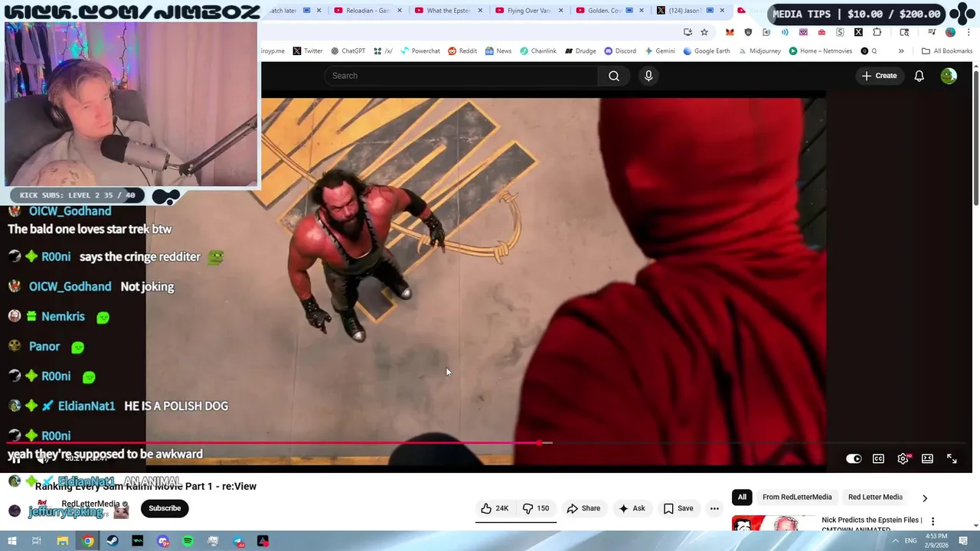Open Spotify from the taskbar
Screen dimensions: 980x551
tap(188, 541)
